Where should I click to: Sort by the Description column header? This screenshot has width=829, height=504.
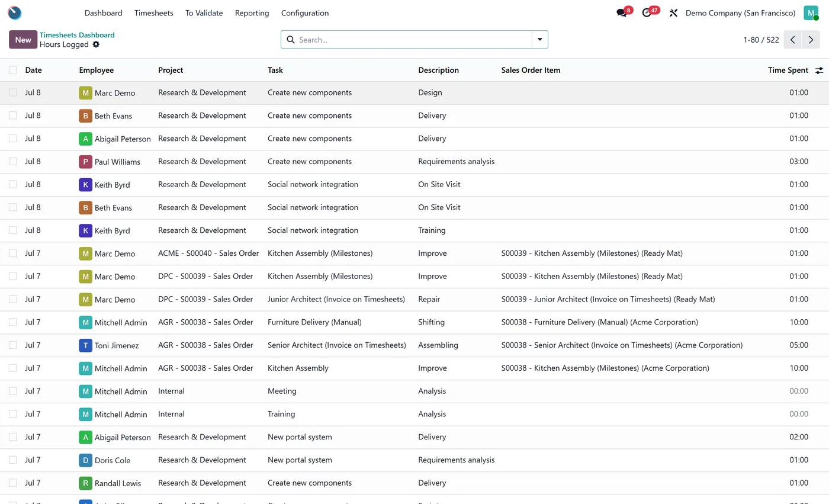(x=438, y=70)
